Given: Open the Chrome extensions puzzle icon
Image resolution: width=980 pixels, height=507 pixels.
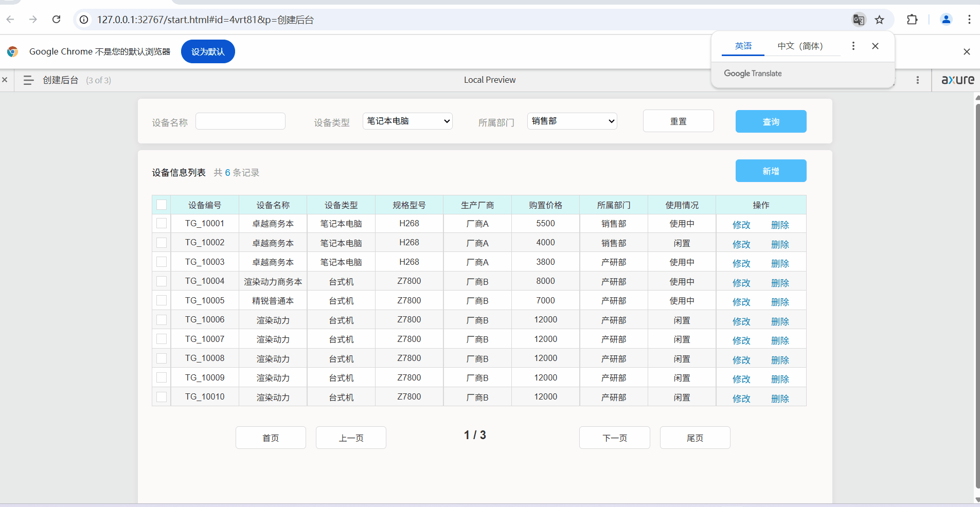Looking at the screenshot, I should pos(912,20).
